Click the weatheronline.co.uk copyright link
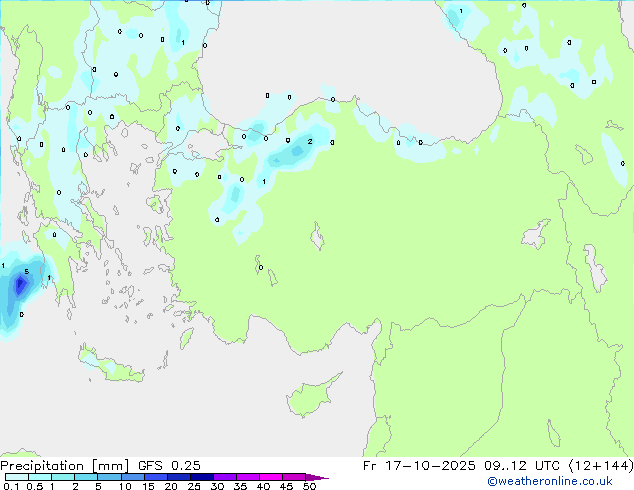The height and width of the screenshot is (490, 634). point(550,481)
